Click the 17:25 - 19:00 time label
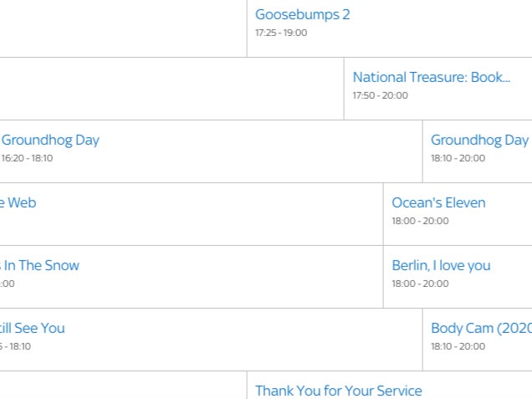The image size is (532, 399). tap(281, 33)
